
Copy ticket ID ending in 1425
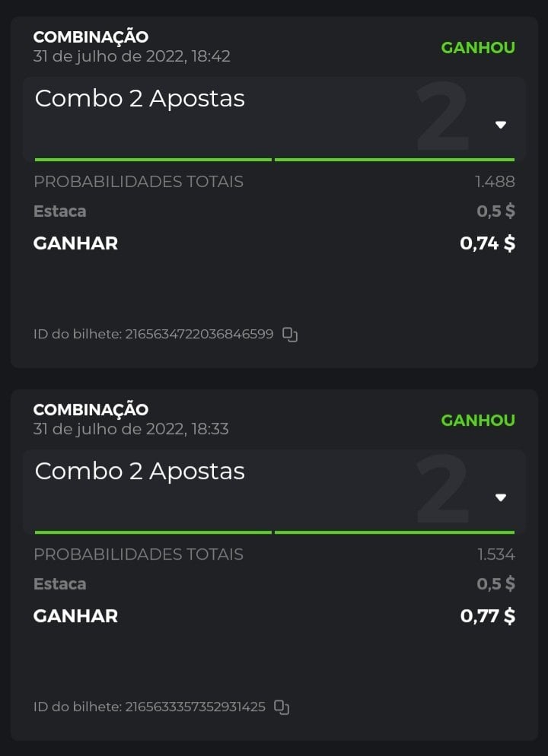282,707
